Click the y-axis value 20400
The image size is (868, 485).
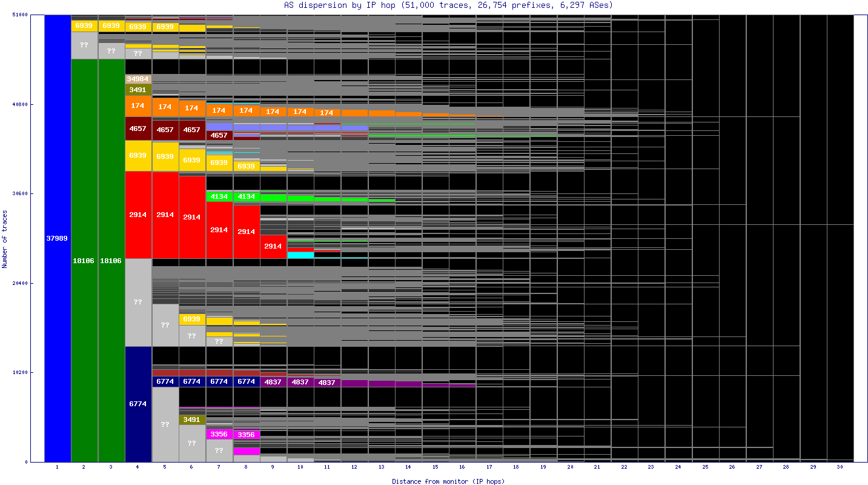(20, 283)
